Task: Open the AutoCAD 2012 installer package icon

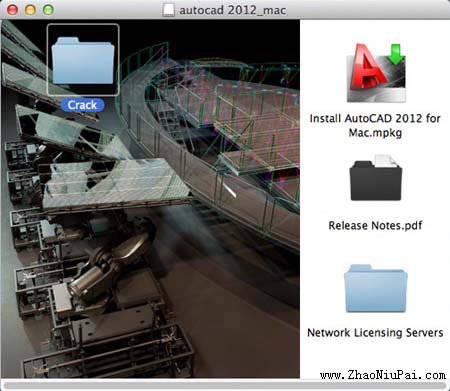Action: coord(376,72)
